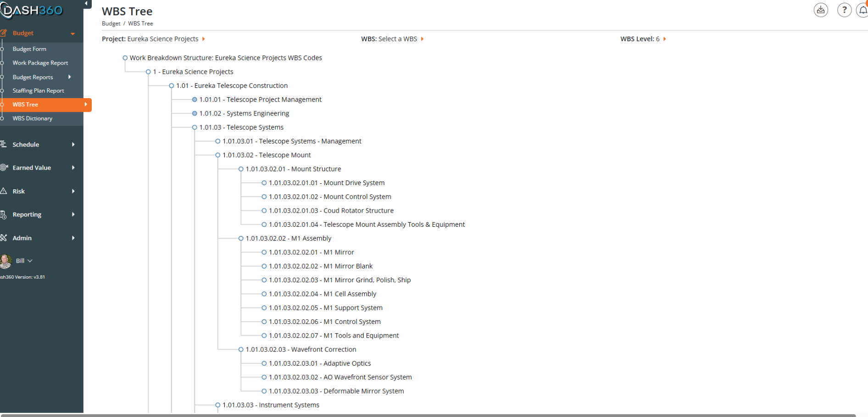Click the Earned Value target icon

(x=4, y=168)
